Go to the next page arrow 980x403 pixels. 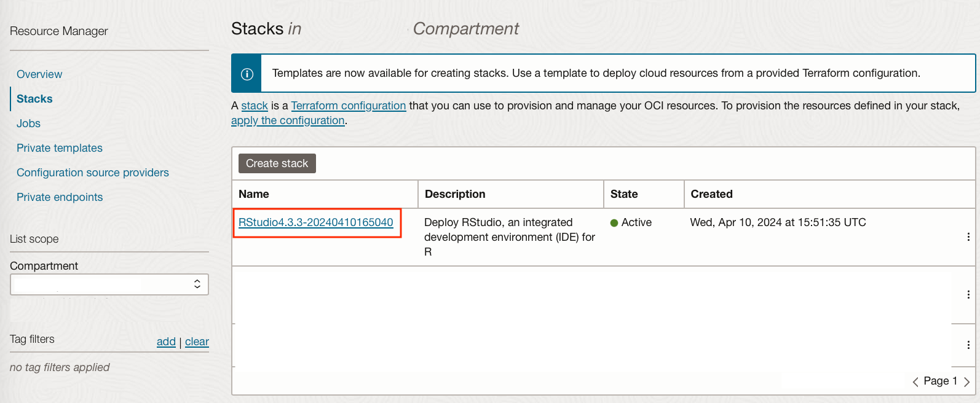tap(967, 381)
